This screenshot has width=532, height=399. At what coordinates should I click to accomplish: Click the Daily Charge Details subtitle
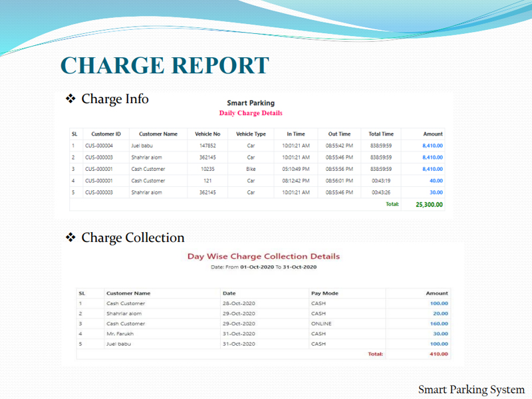(x=251, y=113)
